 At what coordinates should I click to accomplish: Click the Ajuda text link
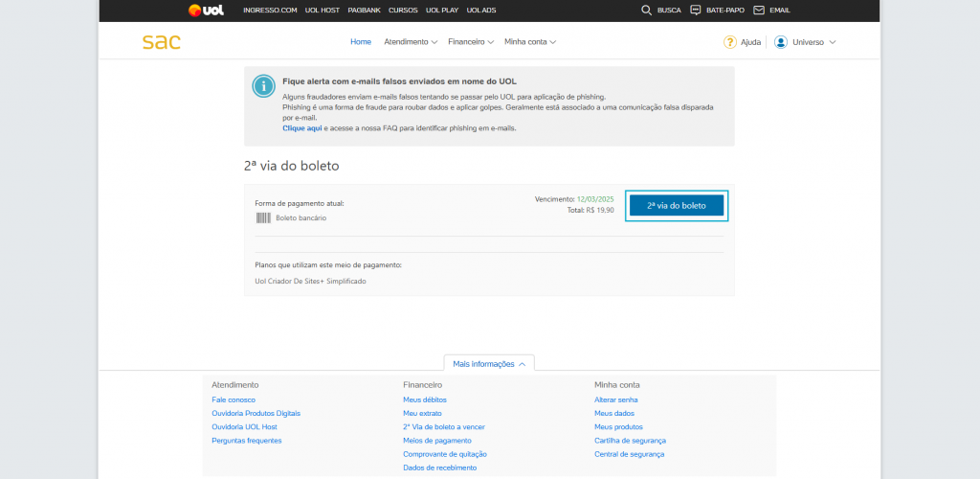pos(750,42)
